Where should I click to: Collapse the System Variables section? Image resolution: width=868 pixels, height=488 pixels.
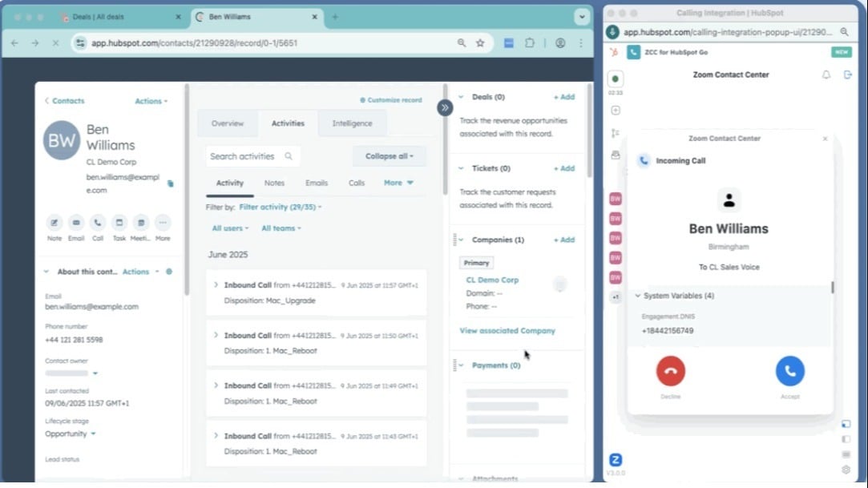638,296
